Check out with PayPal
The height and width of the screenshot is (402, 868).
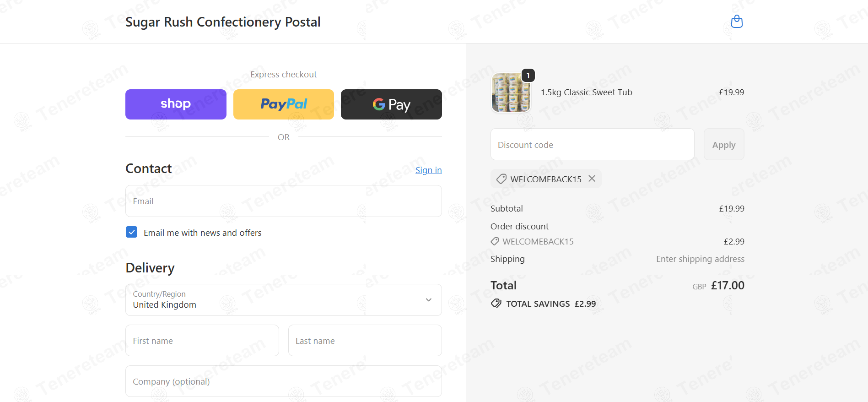point(284,104)
